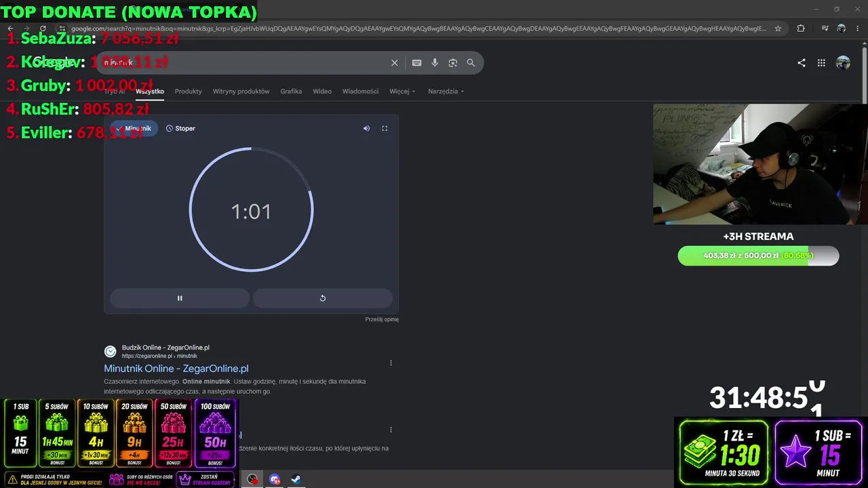Click the ZegarOnline favicon in the result

pos(110,351)
